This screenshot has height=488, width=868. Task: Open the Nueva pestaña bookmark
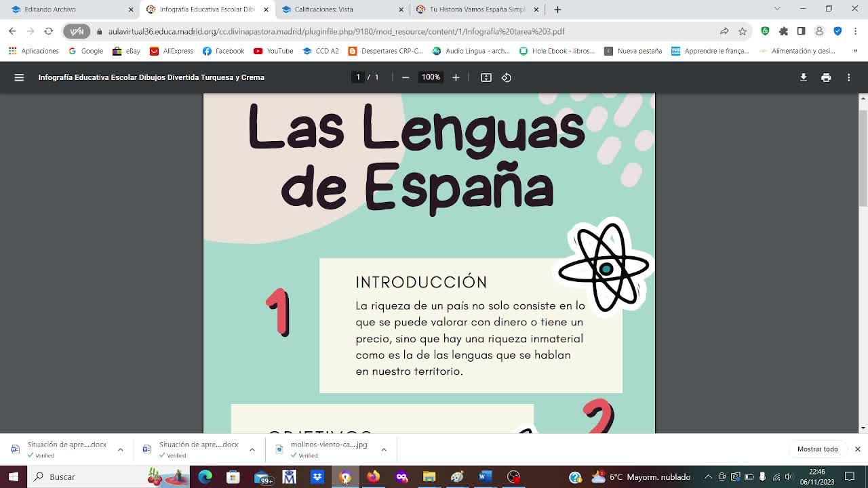(633, 51)
